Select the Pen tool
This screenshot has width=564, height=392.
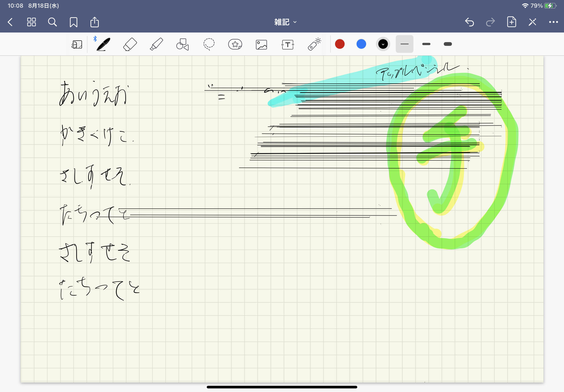click(x=103, y=44)
